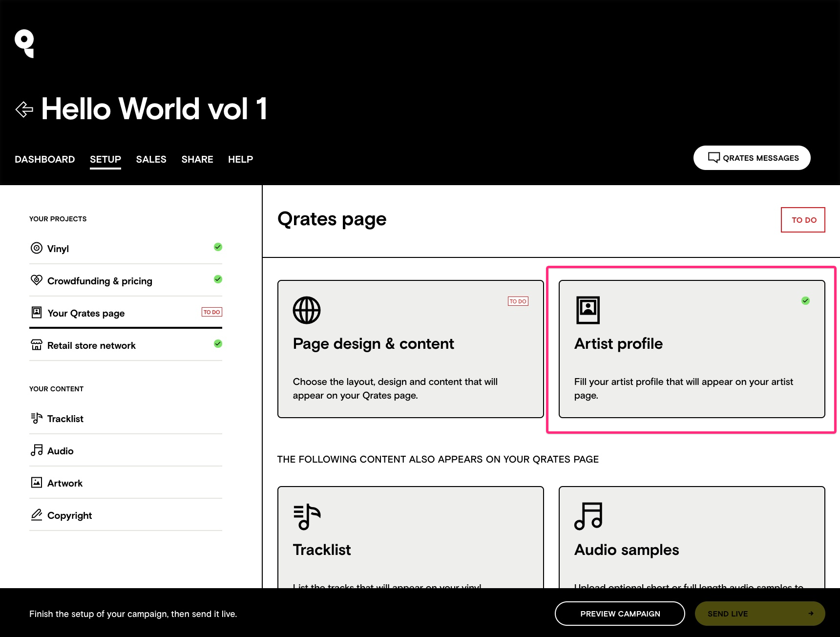Click the back arrow beside Hello World vol 1
The width and height of the screenshot is (840, 637).
[24, 109]
